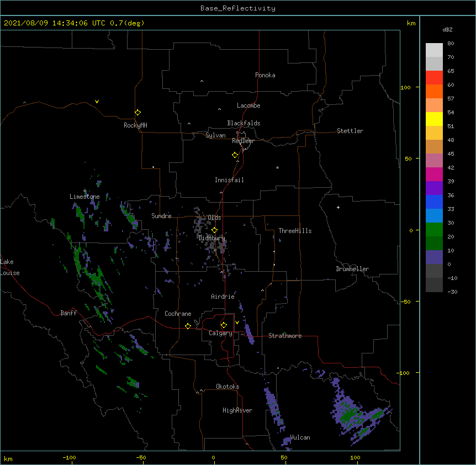
Task: Click the HighRiver label
Action: click(x=237, y=410)
